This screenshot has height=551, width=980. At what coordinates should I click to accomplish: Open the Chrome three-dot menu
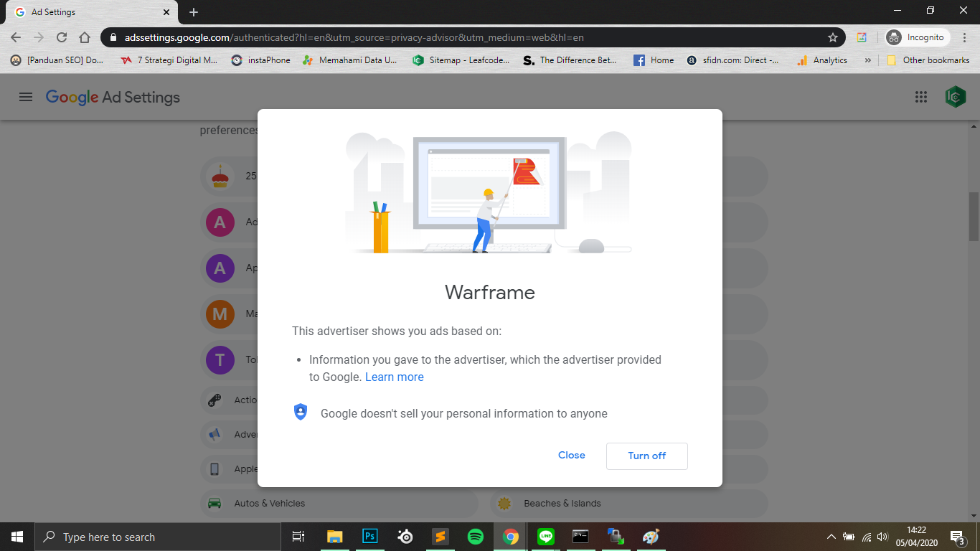[964, 37]
